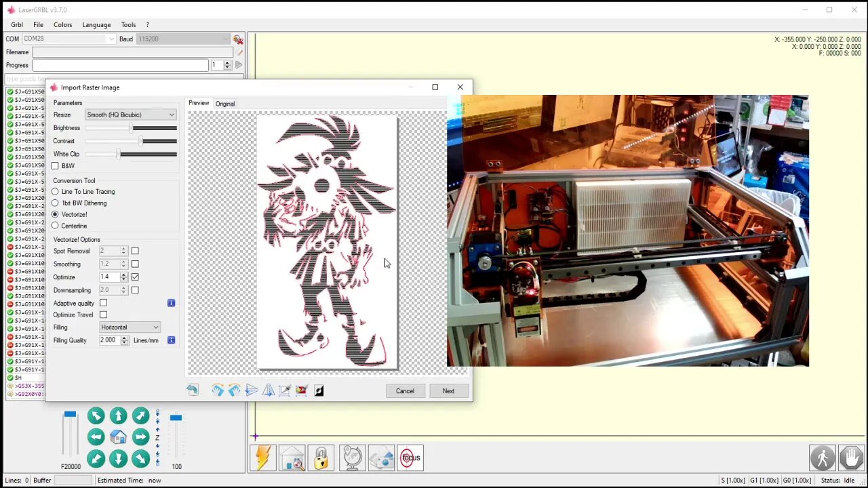Image resolution: width=868 pixels, height=488 pixels.
Task: Select the Vectorize! radio button
Action: 55,215
